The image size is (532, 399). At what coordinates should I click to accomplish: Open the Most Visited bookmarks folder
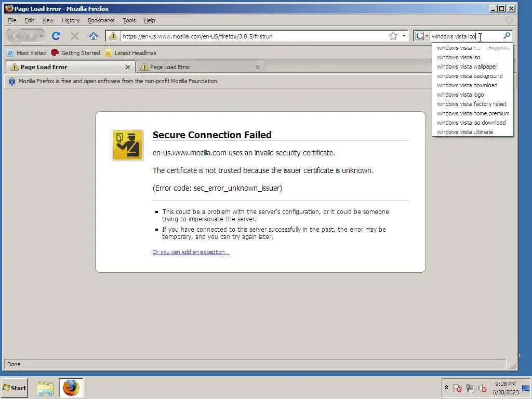[x=27, y=53]
